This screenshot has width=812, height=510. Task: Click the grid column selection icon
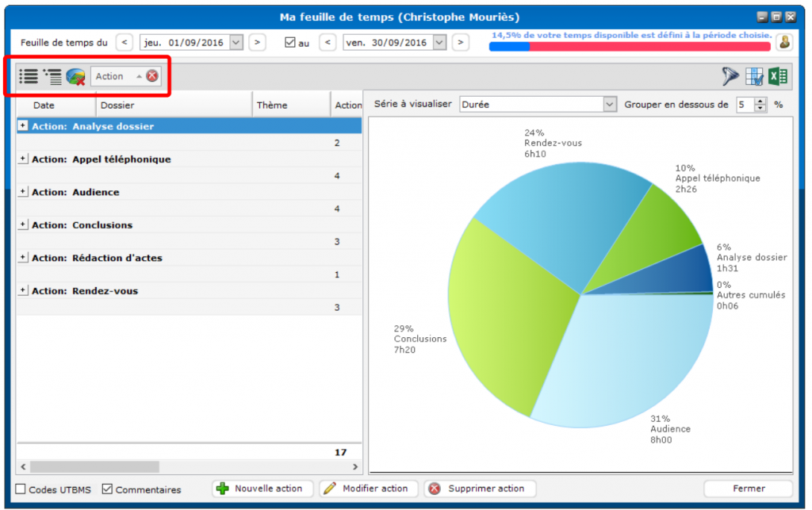click(754, 76)
